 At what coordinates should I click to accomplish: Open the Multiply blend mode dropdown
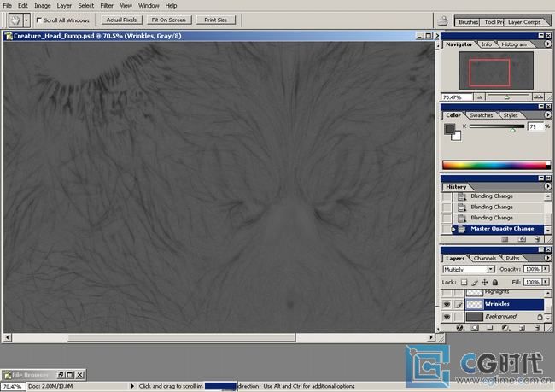(469, 270)
